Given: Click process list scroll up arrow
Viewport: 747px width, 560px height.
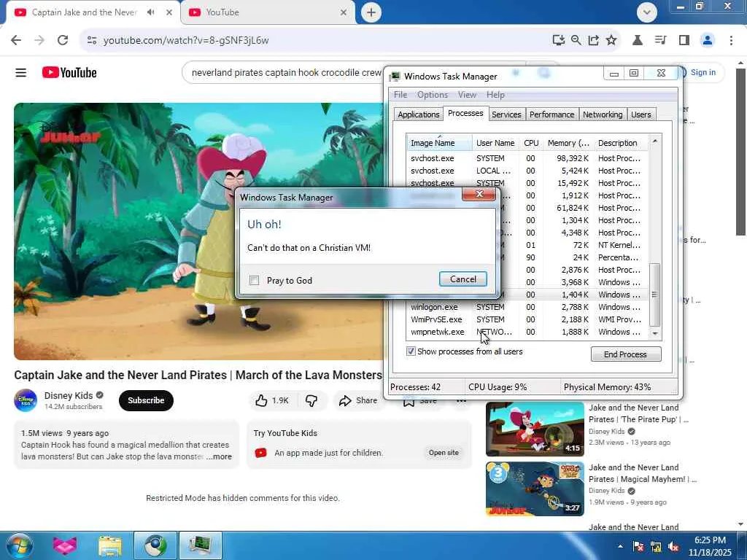Looking at the screenshot, I should 654,141.
